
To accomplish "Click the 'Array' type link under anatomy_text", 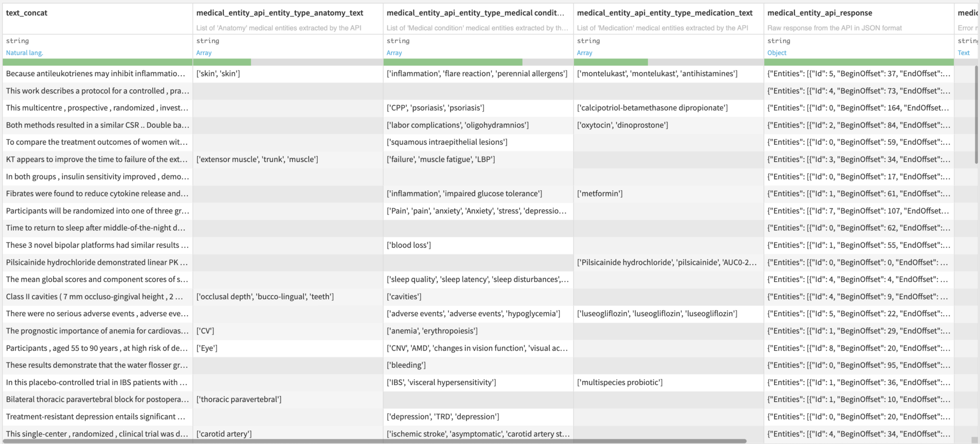I will click(203, 53).
